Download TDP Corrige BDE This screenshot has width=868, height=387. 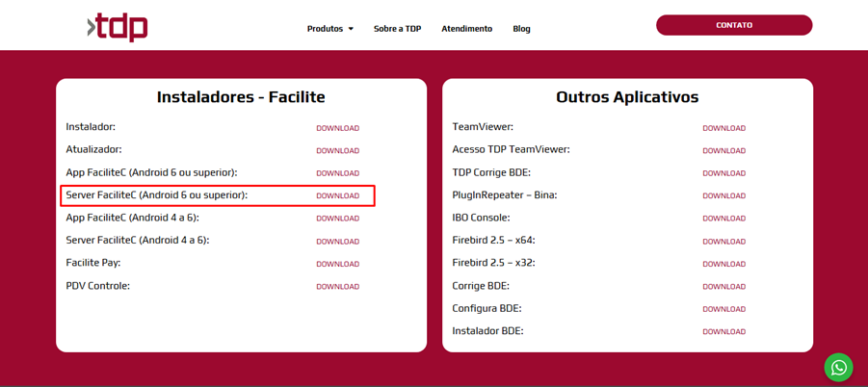point(724,173)
